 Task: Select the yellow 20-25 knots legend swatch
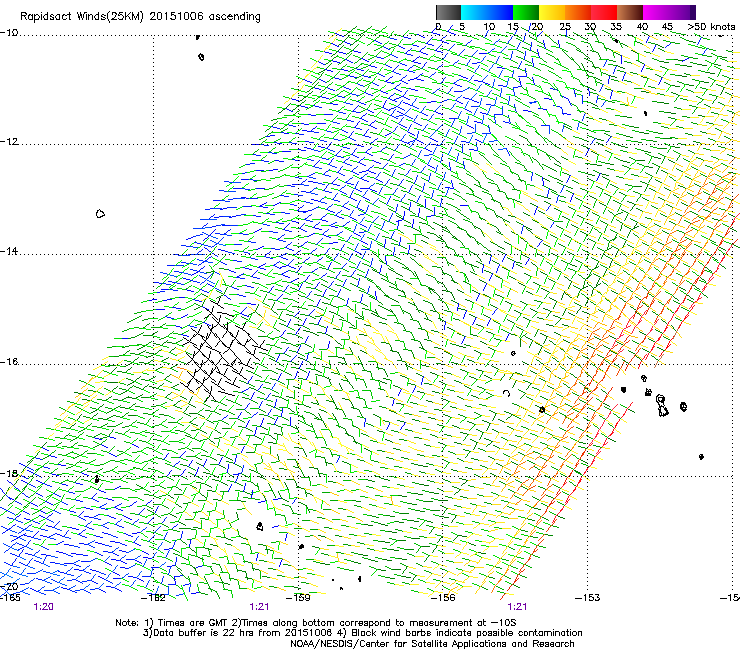552,12
